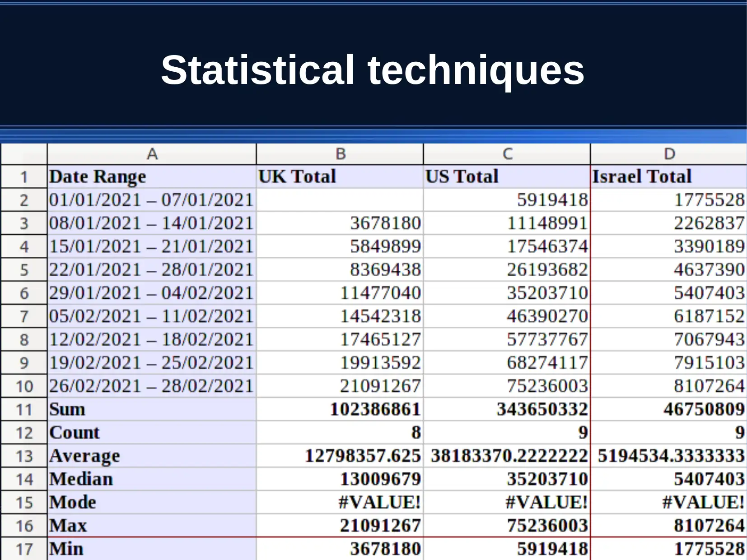
Task: Click Israel value 7067943
Action: [669, 339]
